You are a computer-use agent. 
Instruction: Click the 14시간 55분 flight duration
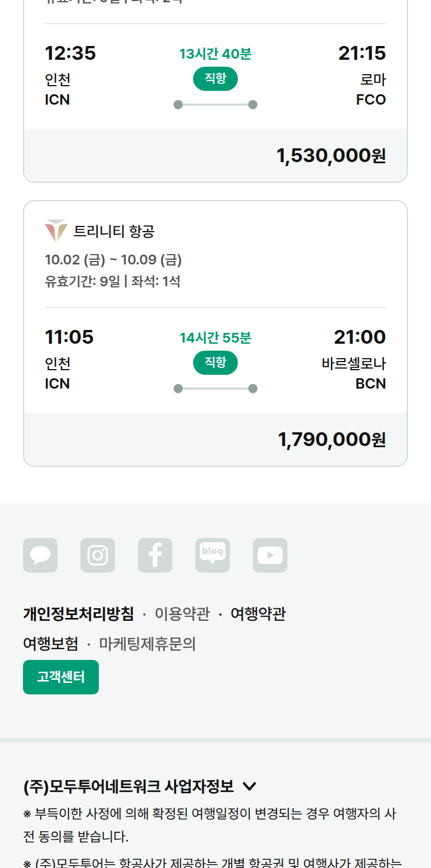tap(215, 338)
